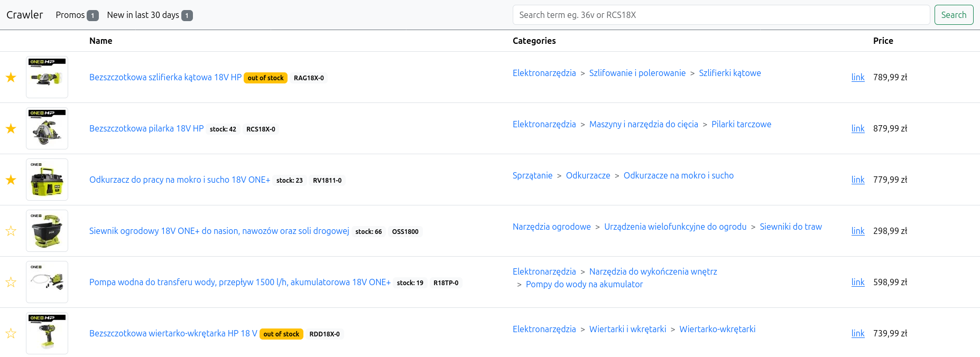Open the Narzędzia ogrodowe category
The height and width of the screenshot is (357, 980).
(551, 227)
